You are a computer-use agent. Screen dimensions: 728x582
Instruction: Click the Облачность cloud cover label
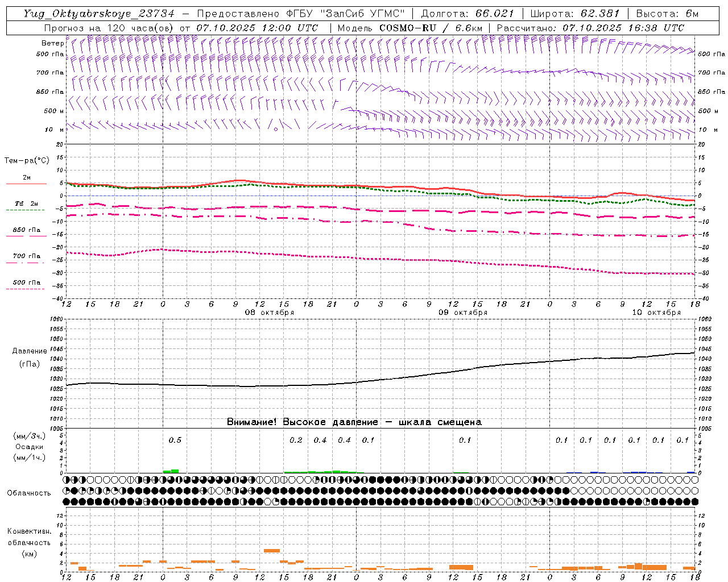pos(29,493)
